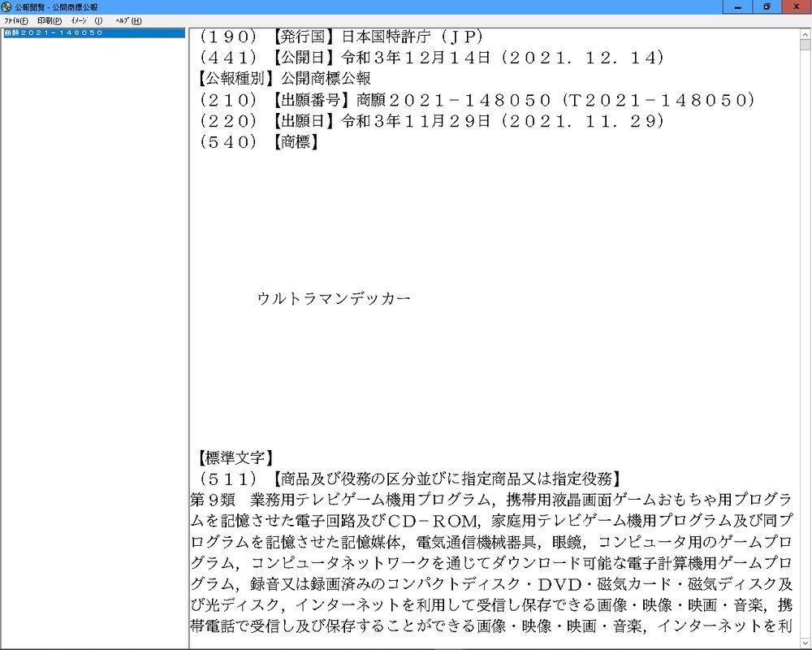Click the 【出願番号】 application number line
The height and width of the screenshot is (650, 812).
pos(477,100)
